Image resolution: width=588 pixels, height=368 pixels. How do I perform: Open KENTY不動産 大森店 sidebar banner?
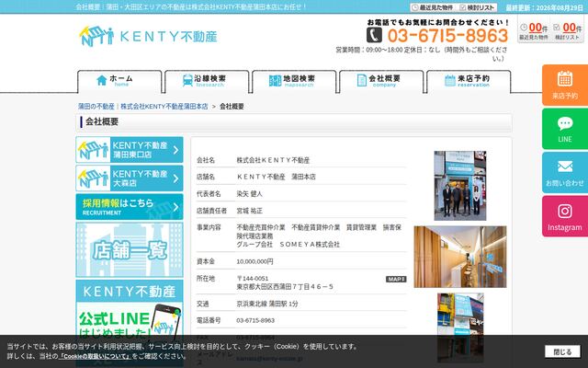click(130, 178)
